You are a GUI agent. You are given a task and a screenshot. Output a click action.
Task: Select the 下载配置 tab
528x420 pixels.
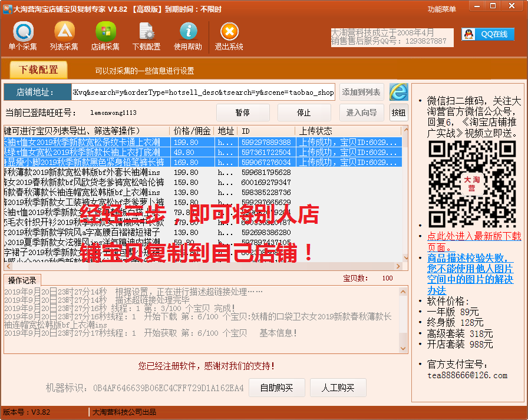(38, 70)
